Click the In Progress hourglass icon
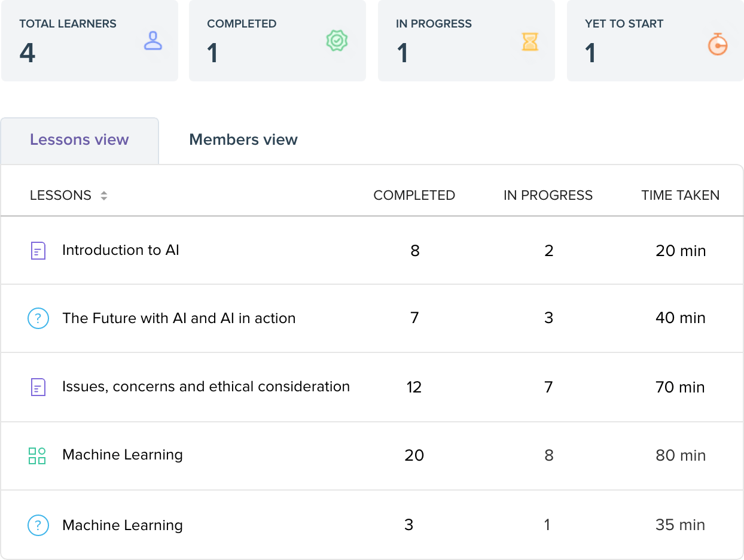Image resolution: width=744 pixels, height=560 pixels. click(x=530, y=41)
